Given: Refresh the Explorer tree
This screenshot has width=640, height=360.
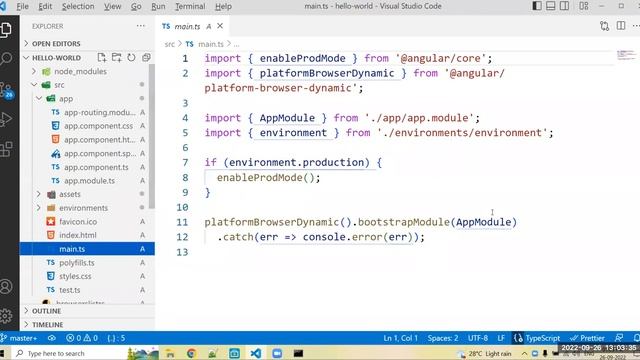Looking at the screenshot, I should 131,58.
